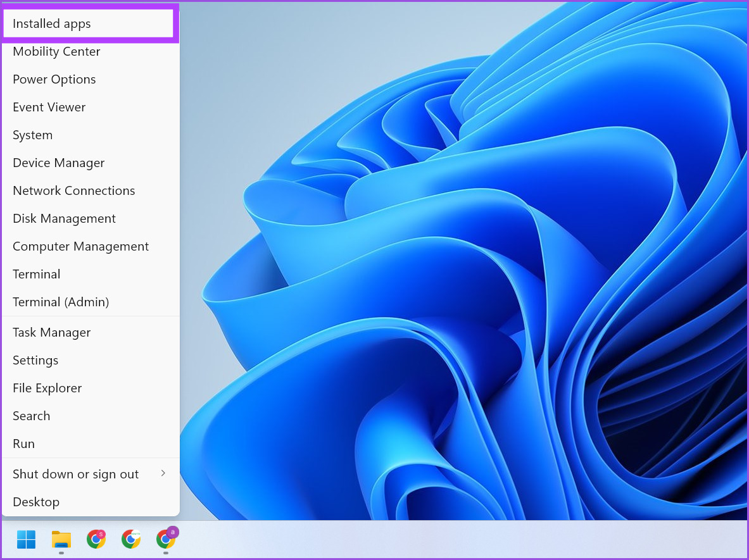Open the Start menu from the taskbar
749x560 pixels.
[x=25, y=539]
